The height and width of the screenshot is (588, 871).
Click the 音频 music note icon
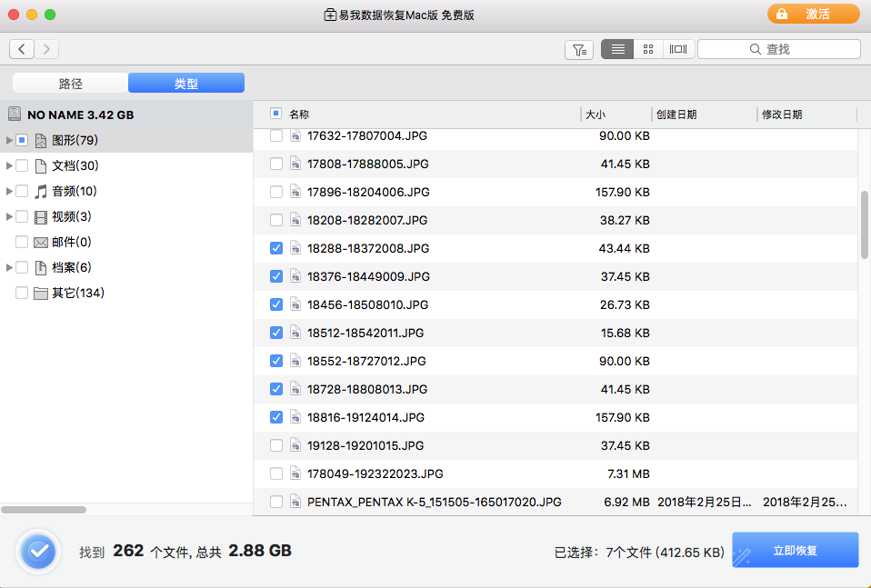click(39, 191)
